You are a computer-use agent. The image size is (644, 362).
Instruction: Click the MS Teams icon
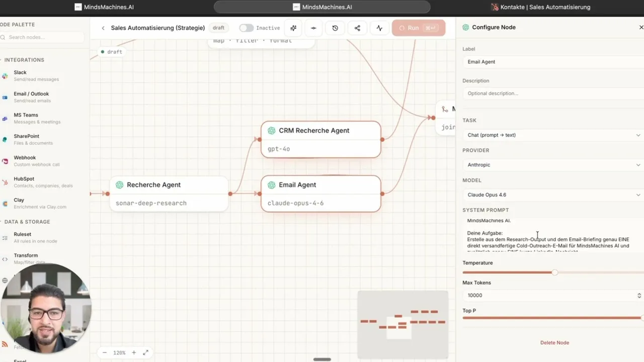tap(5, 118)
